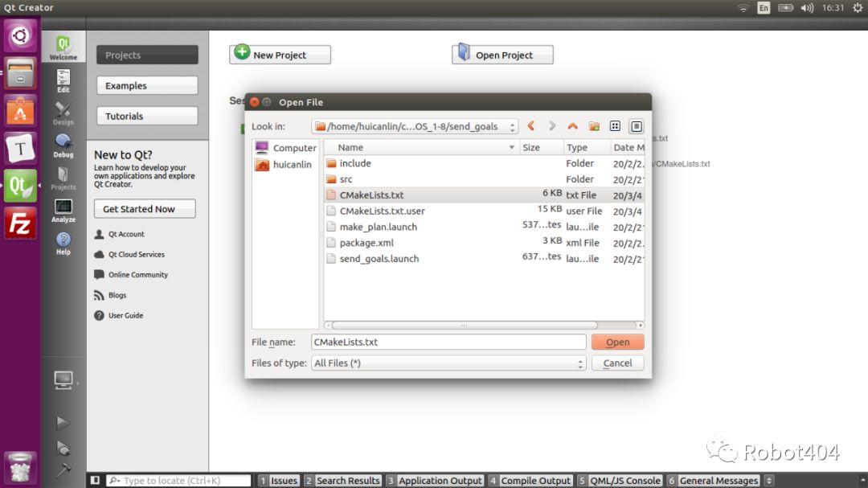Image resolution: width=868 pixels, height=488 pixels.
Task: Open the Edit mode in Qt sidebar
Action: coord(63,81)
